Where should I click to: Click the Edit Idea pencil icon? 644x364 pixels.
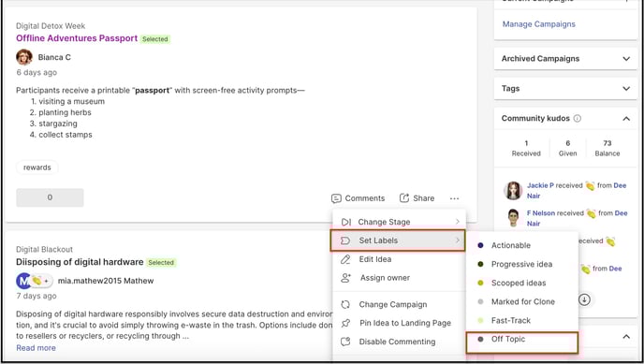(x=345, y=259)
